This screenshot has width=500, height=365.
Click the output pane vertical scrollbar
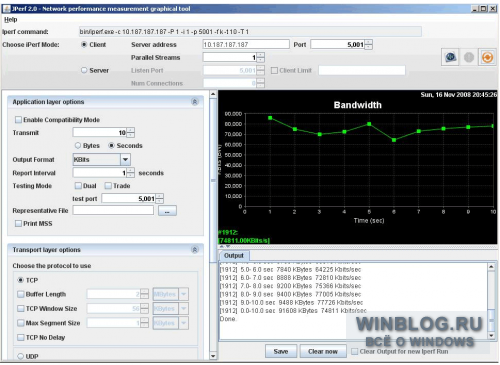pos(491,301)
